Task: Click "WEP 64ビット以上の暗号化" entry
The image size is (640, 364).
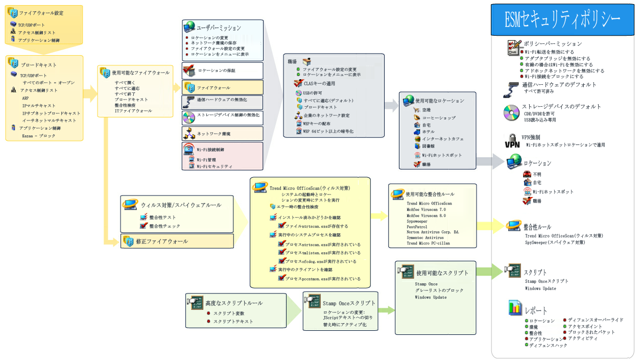Action: click(328, 131)
